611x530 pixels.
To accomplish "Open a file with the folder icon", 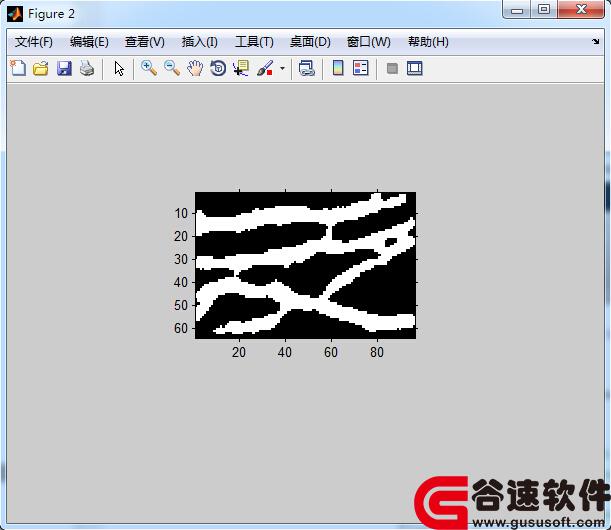I will pos(41,68).
